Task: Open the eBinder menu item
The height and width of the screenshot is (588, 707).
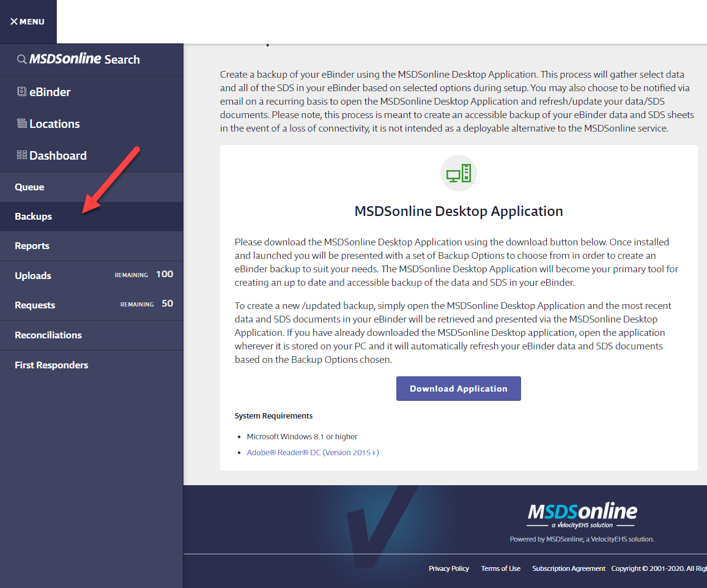Action: click(92, 92)
